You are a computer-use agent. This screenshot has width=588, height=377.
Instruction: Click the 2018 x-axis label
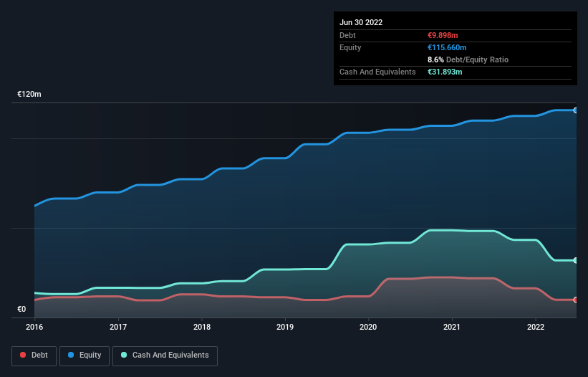202,327
